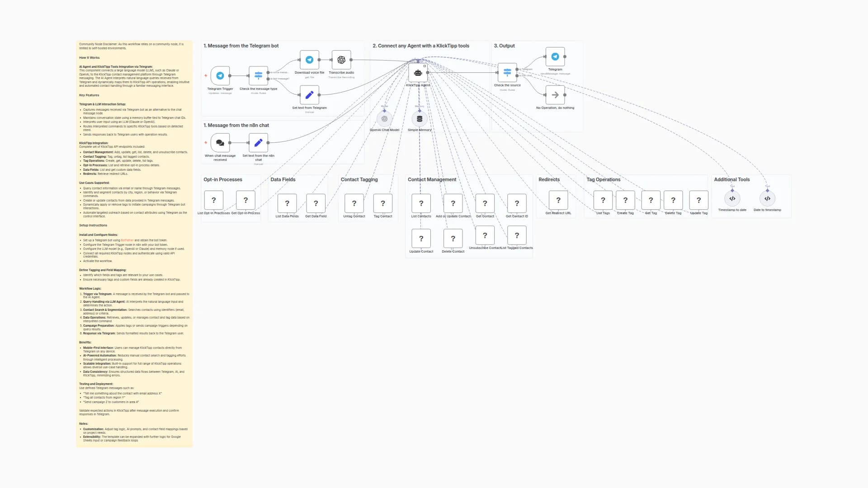Click the Transcribe audio OpenAI node
The width and height of the screenshot is (868, 488).
pos(341,60)
